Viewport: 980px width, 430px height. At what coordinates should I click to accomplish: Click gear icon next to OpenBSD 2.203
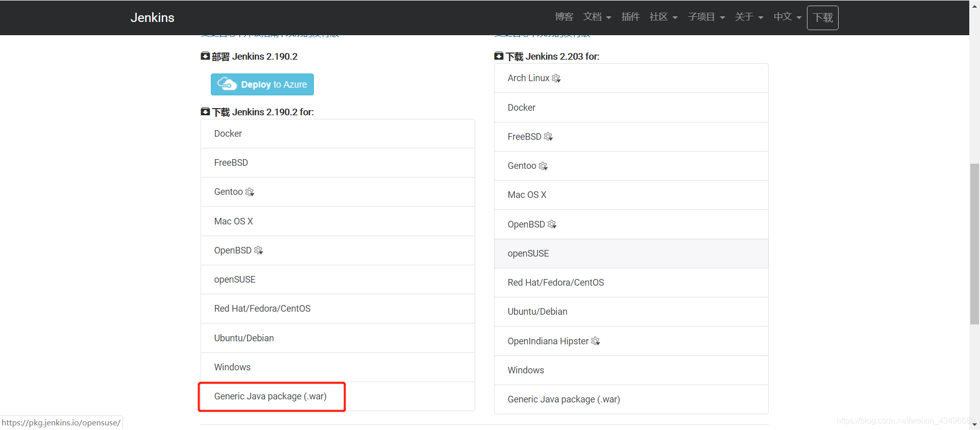[x=552, y=224]
